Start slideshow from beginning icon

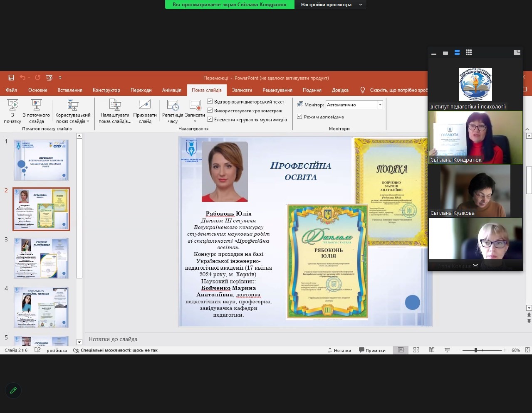click(x=12, y=105)
